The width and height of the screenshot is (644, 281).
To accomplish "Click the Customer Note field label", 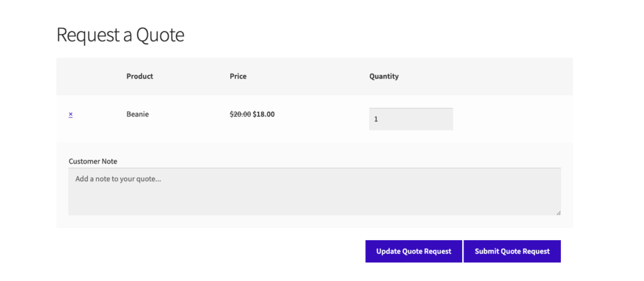I will click(x=92, y=162).
